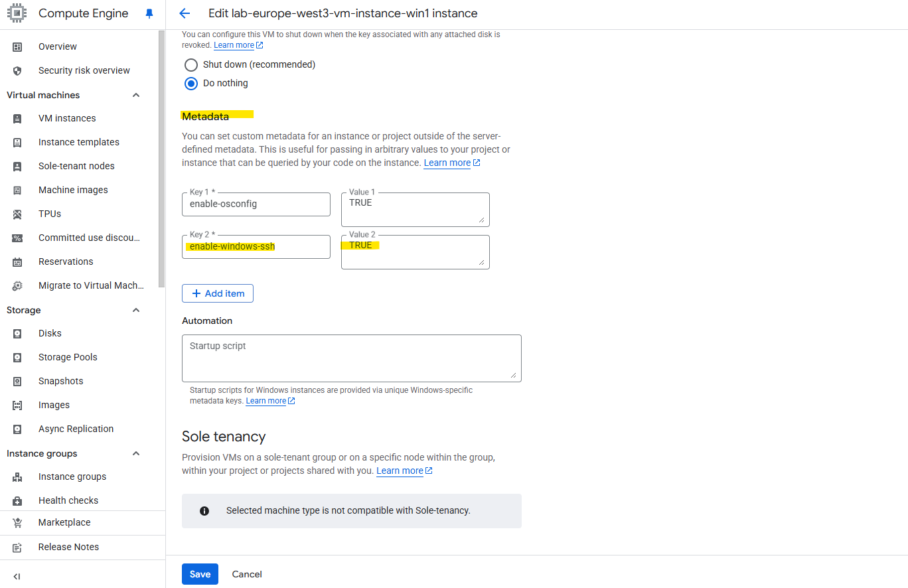This screenshot has width=908, height=588.
Task: Open the TPUs menu item
Action: [50, 214]
